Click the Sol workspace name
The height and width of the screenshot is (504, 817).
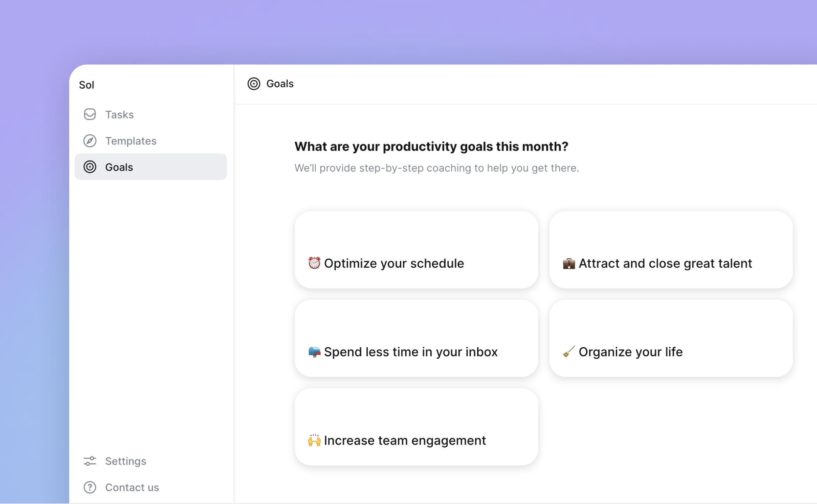click(x=87, y=85)
